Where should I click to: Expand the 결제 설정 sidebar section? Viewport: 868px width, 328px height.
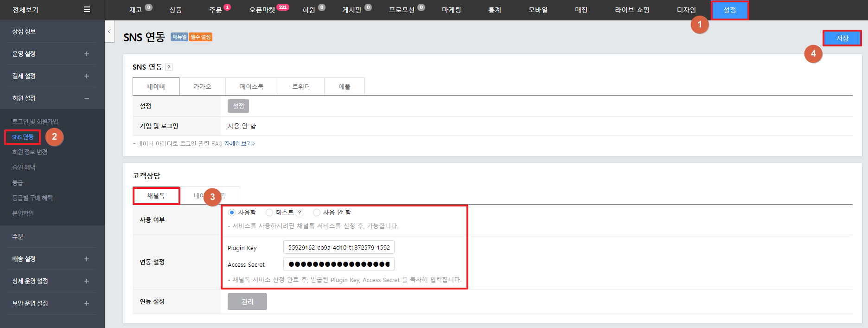(87, 76)
